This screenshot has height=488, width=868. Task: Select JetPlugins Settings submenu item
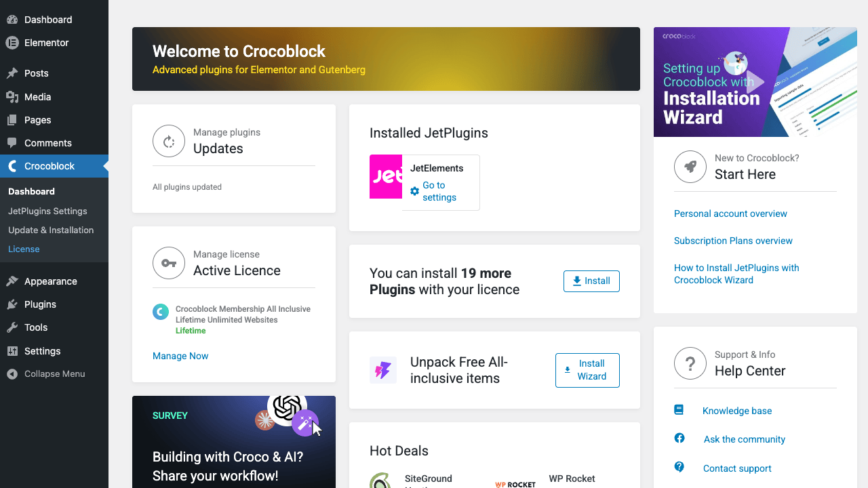(x=47, y=211)
